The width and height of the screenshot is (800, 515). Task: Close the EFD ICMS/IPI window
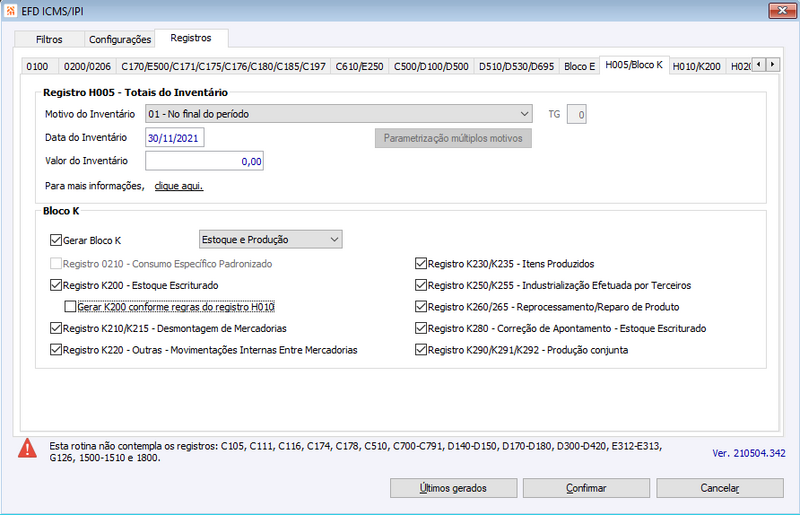tap(782, 10)
